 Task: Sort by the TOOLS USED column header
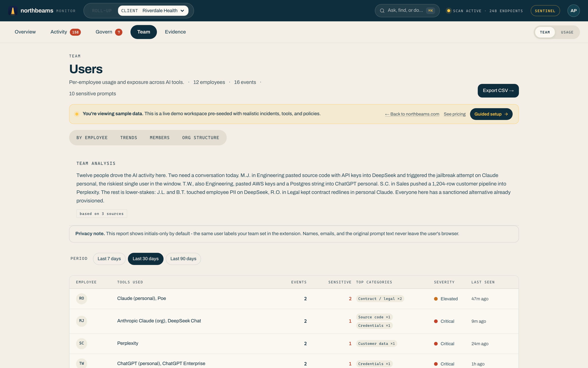click(130, 282)
